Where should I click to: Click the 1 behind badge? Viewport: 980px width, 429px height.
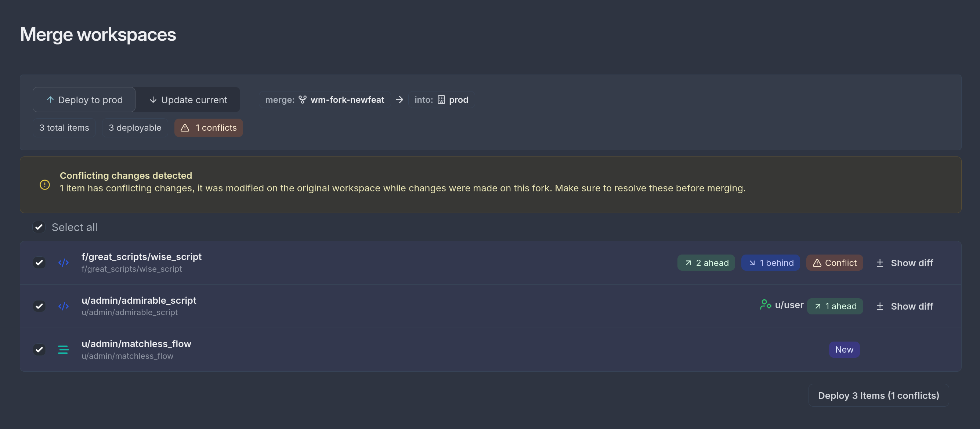tap(770, 263)
